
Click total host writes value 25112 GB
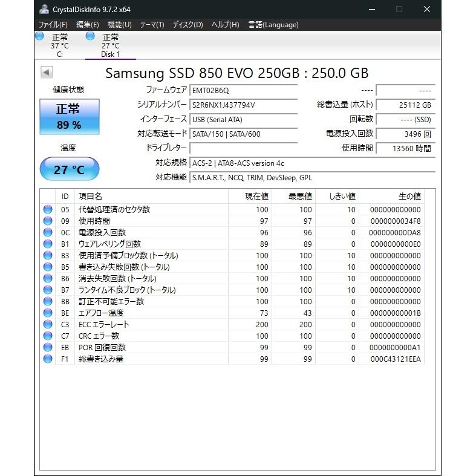click(x=406, y=105)
